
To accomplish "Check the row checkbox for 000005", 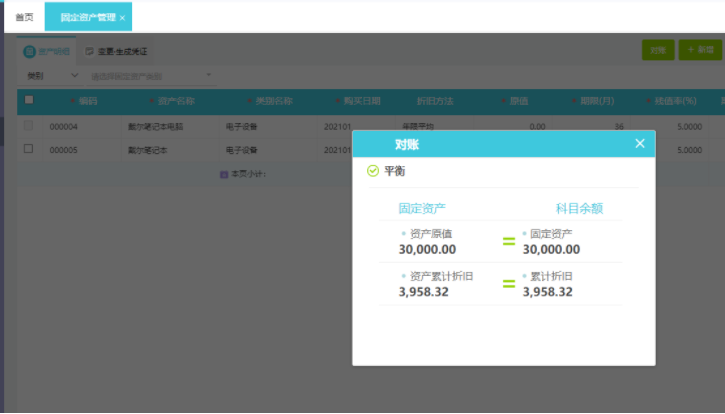I will (28, 148).
